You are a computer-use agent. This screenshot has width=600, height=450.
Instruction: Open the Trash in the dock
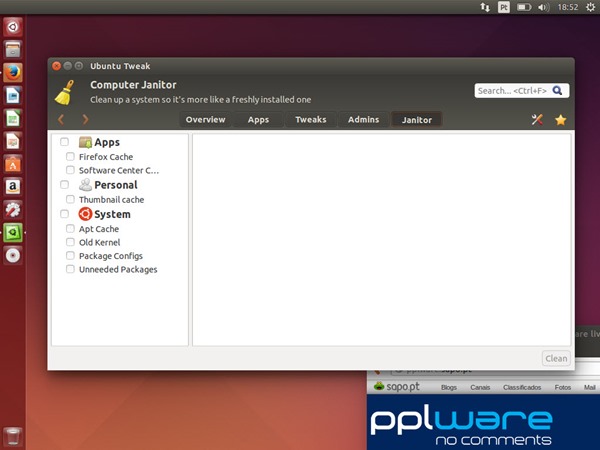(13, 437)
